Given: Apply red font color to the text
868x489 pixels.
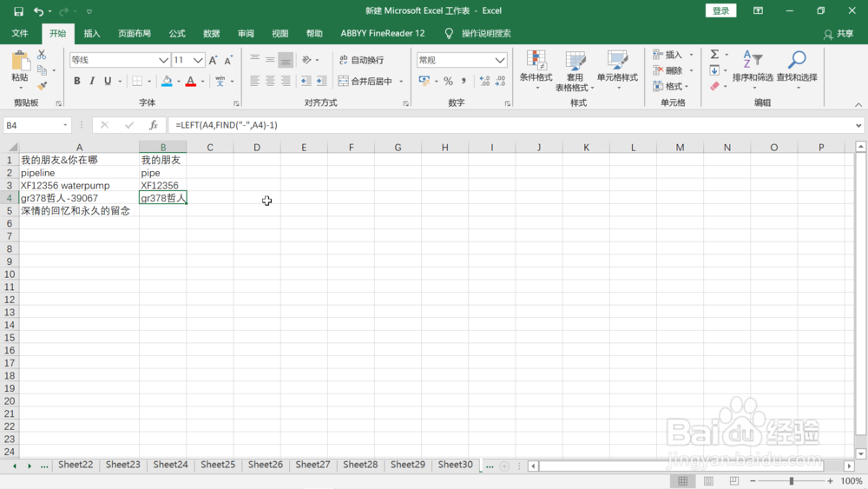Looking at the screenshot, I should point(191,82).
